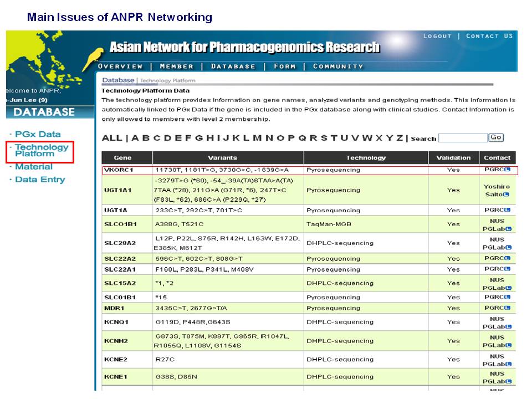Open the Form menu
The image size is (532, 399).
[x=285, y=66]
